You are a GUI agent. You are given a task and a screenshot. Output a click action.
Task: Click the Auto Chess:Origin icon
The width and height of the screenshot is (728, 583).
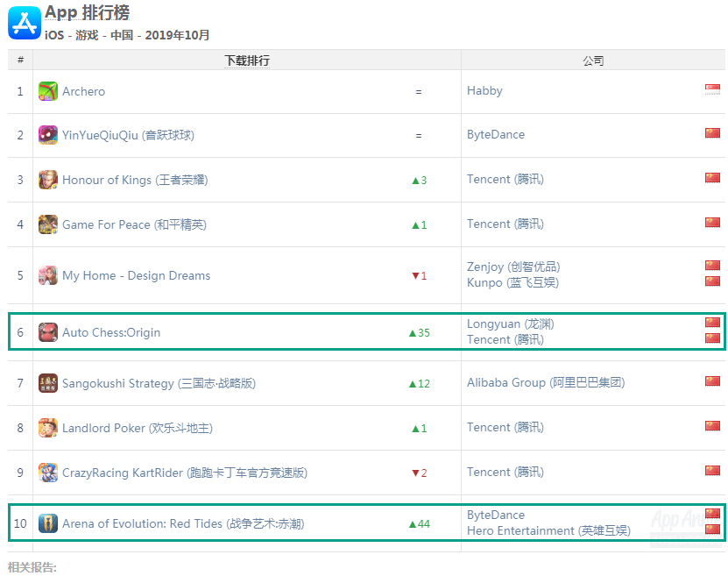tap(48, 332)
